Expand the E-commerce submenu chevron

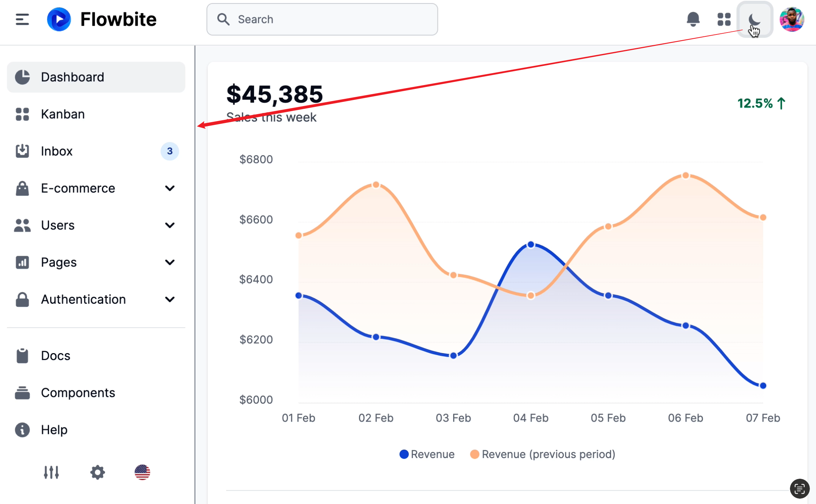click(x=170, y=188)
